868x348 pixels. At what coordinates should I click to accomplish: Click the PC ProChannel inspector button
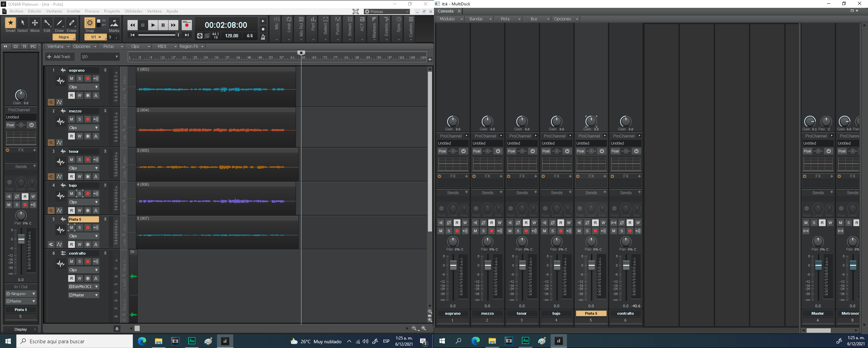(x=33, y=47)
